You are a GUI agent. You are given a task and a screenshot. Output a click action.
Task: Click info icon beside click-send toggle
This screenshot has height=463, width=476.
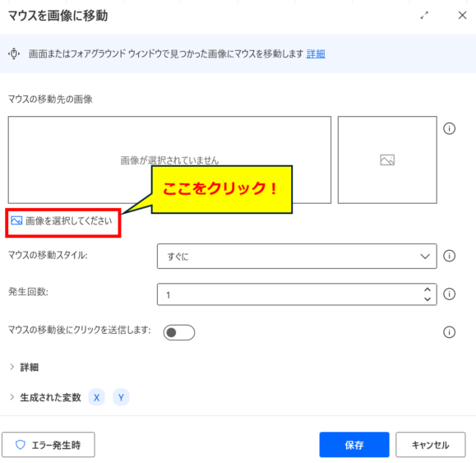(x=449, y=332)
